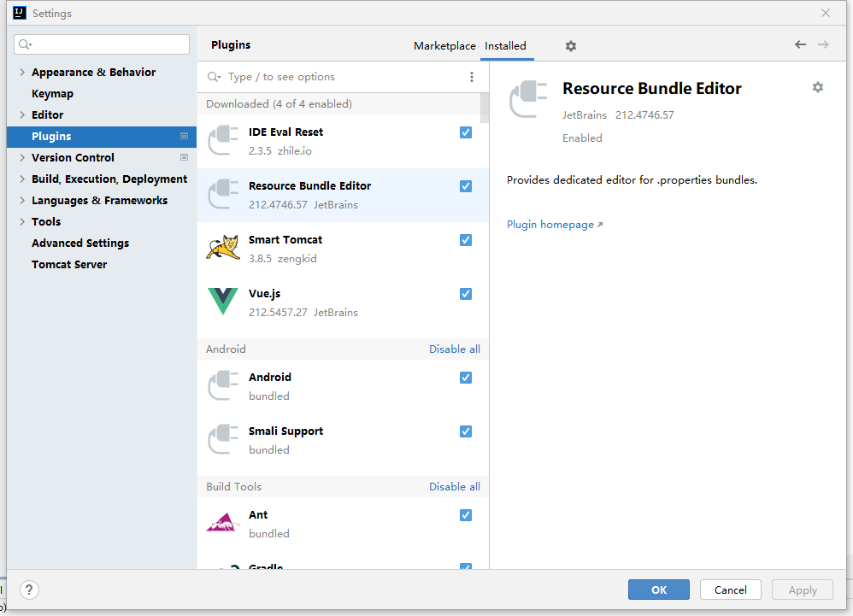Select the IDE Eval Reset plugin name
Viewport: 853px width, 616px height.
pos(285,132)
